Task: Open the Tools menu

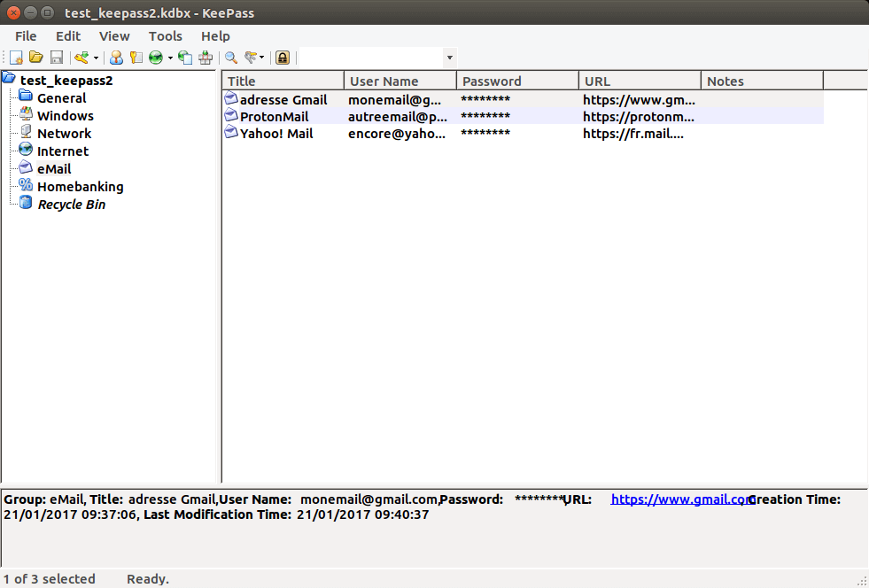Action: pyautogui.click(x=165, y=36)
